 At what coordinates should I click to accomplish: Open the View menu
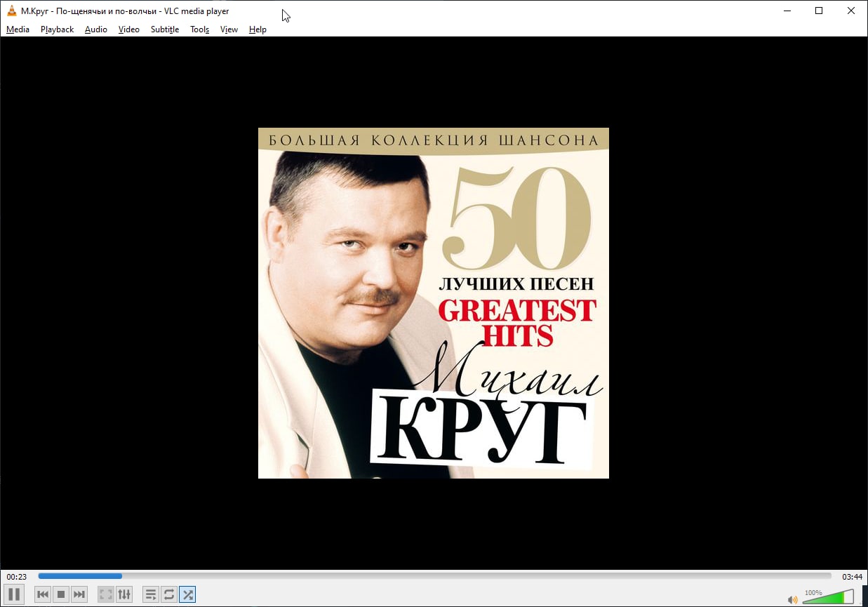coord(229,29)
